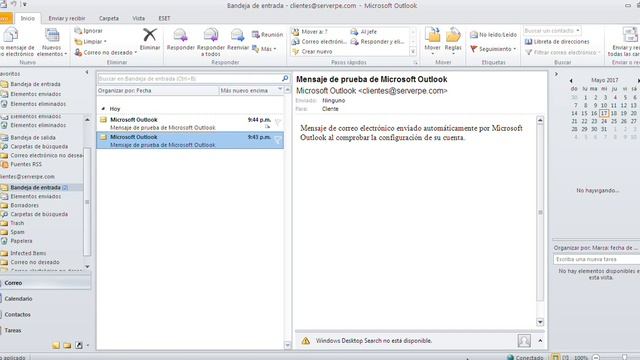This screenshot has height=360, width=640.
Task: Click 'Crear nuevo' quick step
Action: pyautogui.click(x=312, y=52)
